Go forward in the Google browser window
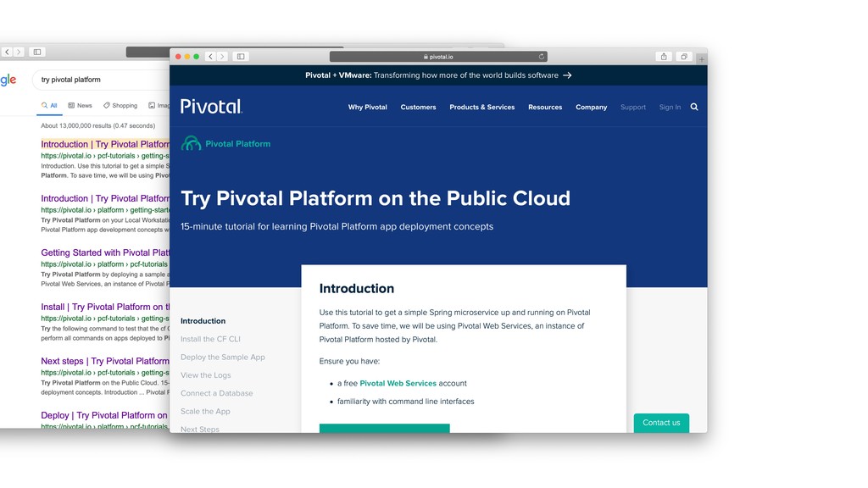Image resolution: width=868 pixels, height=488 pixels. click(x=19, y=52)
